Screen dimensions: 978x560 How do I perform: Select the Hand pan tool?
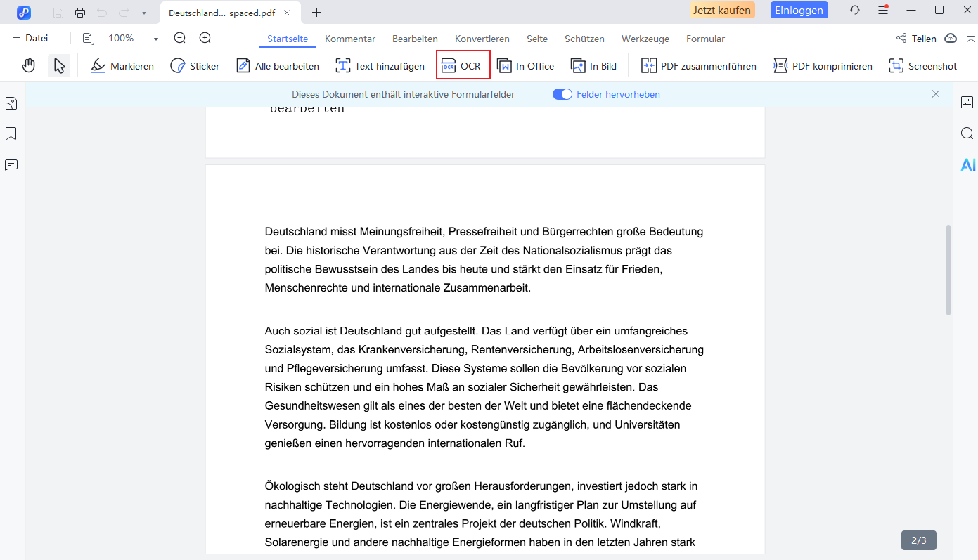click(28, 66)
